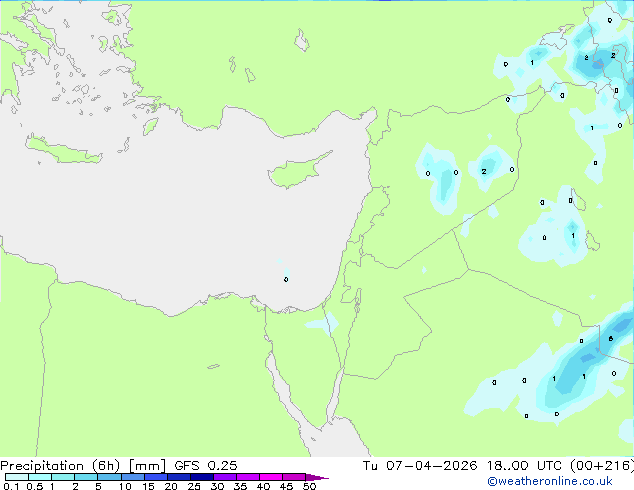Click the 40–45 mm magenta legend box
Viewport: 634px width, 490px height.
point(271,477)
